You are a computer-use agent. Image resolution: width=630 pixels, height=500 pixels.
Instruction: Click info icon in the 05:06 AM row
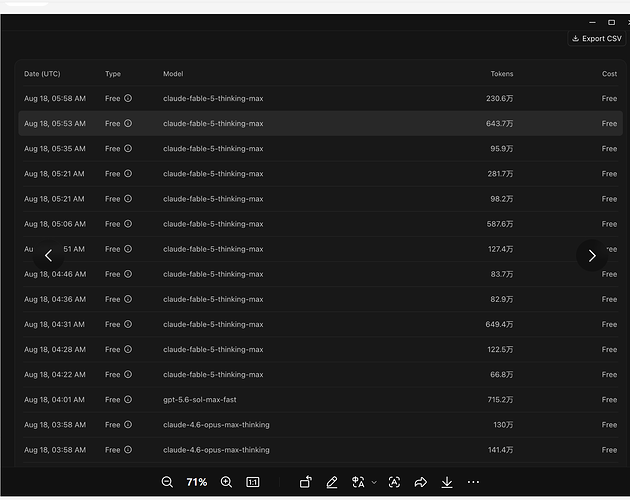(x=128, y=224)
